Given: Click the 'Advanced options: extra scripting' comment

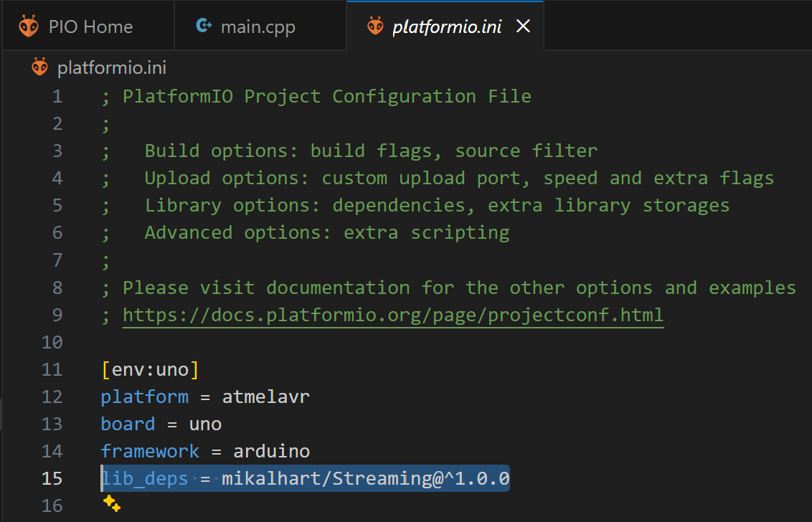Looking at the screenshot, I should coord(327,232).
